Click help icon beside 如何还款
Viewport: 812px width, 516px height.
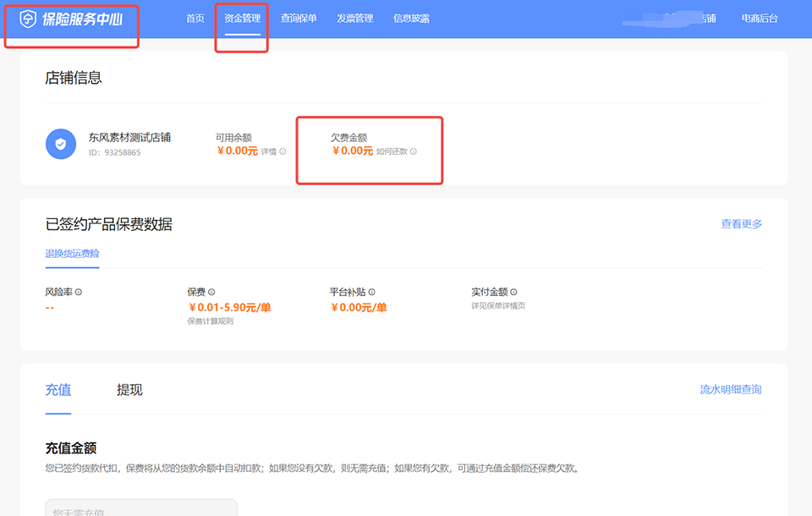click(414, 152)
